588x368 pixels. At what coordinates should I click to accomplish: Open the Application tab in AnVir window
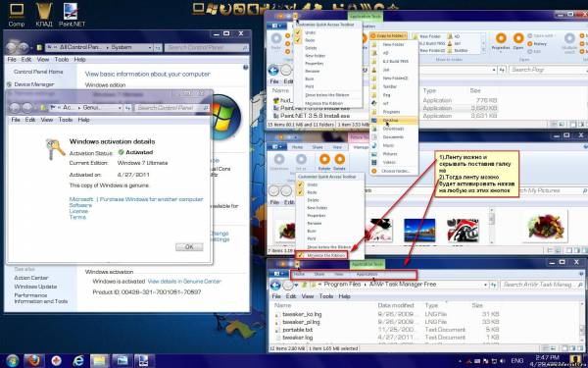(367, 274)
